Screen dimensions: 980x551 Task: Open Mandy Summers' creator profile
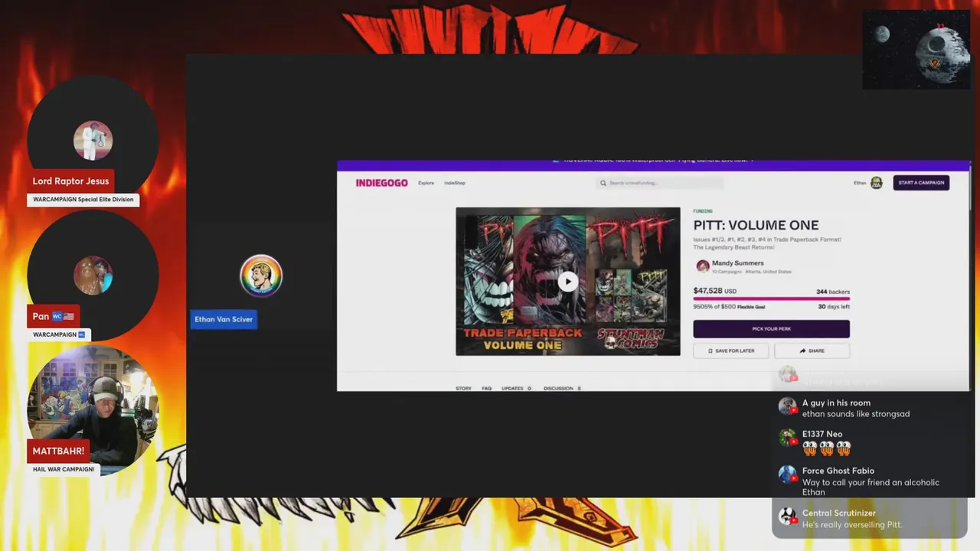coord(737,263)
